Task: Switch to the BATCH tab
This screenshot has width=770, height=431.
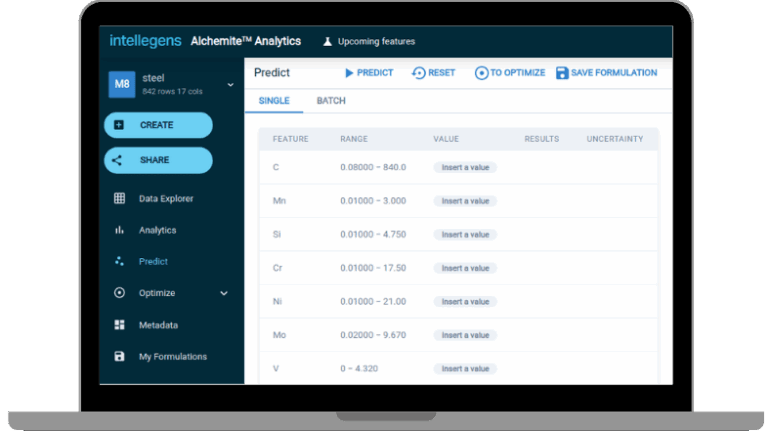Action: click(331, 101)
